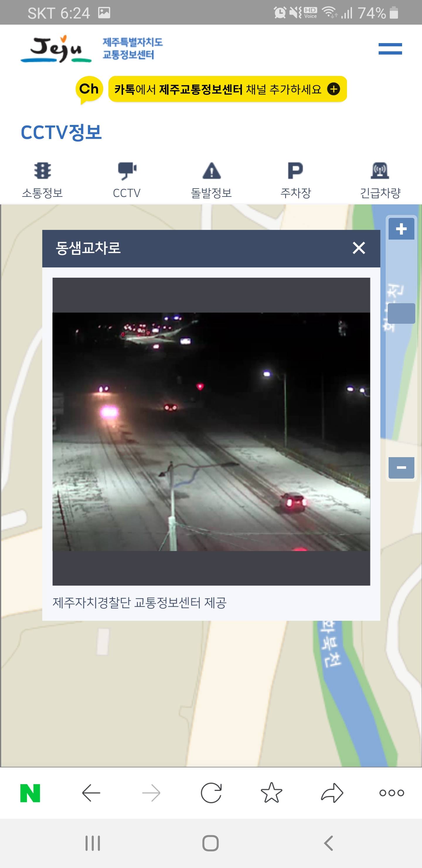422x868 pixels.
Task: Close the 동샘교차로 CCTV popup
Action: [x=359, y=248]
